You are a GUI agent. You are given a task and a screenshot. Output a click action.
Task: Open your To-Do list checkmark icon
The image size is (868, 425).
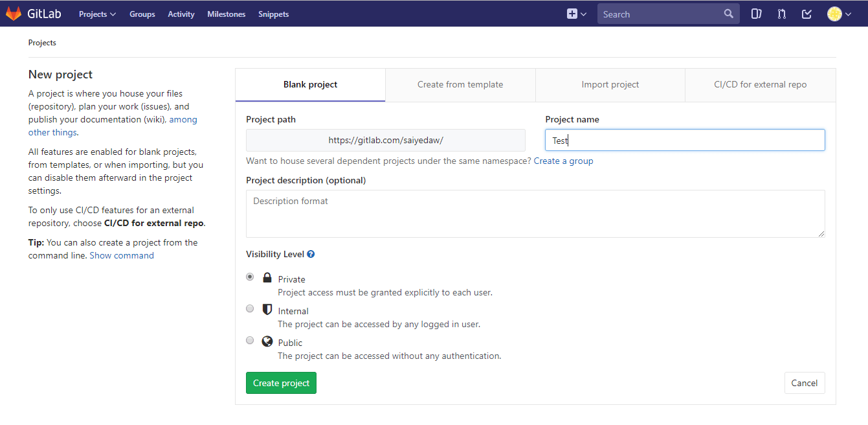click(x=806, y=13)
